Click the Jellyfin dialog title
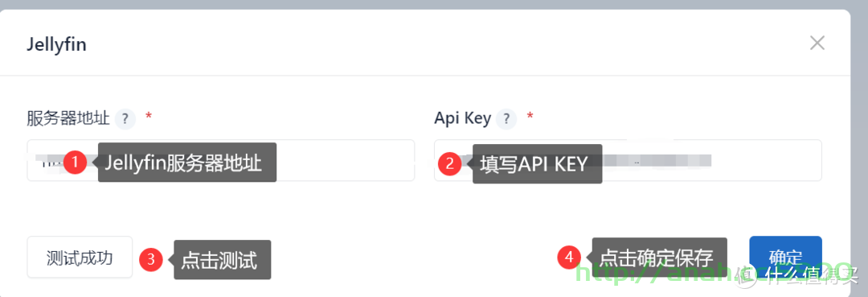The image size is (868, 297). pos(56,45)
